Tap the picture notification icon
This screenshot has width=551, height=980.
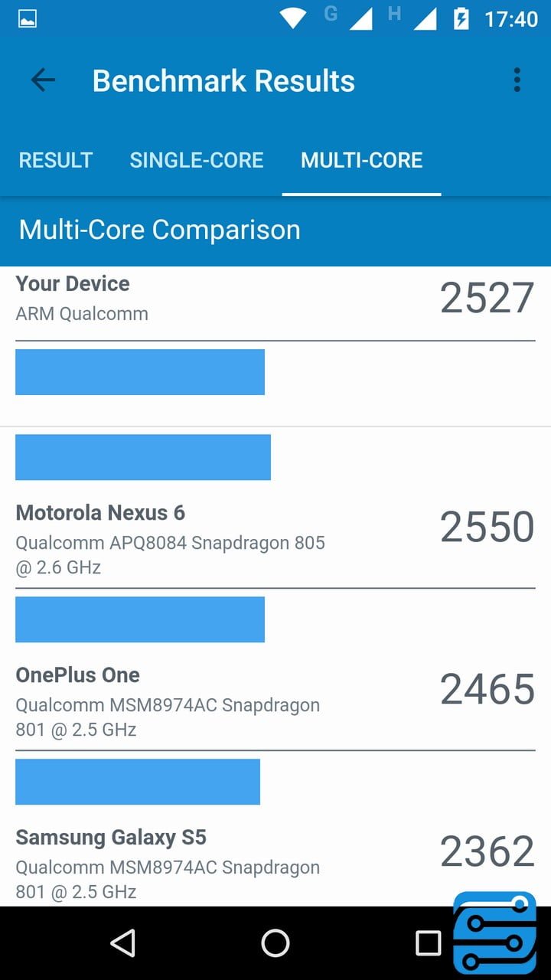[28, 18]
